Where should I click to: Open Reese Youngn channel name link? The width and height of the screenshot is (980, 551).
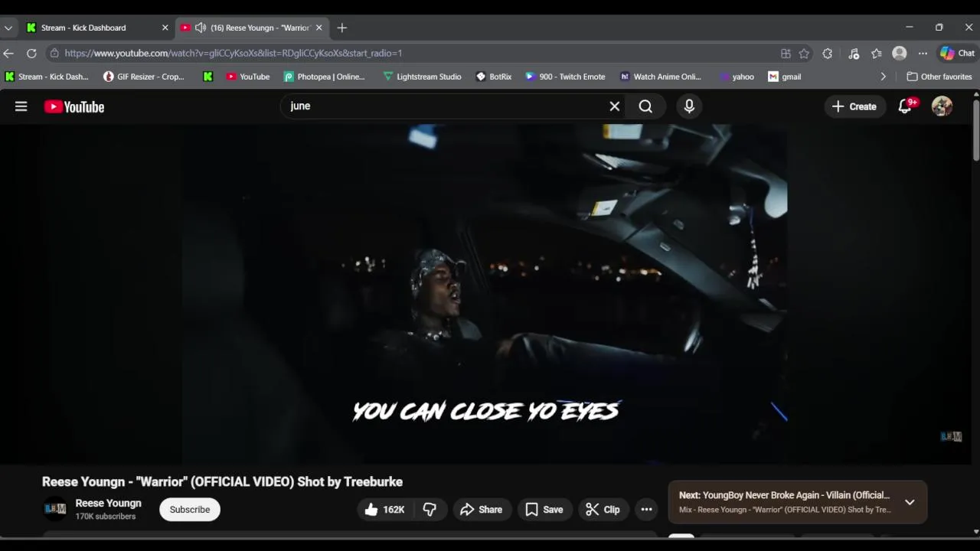108,503
